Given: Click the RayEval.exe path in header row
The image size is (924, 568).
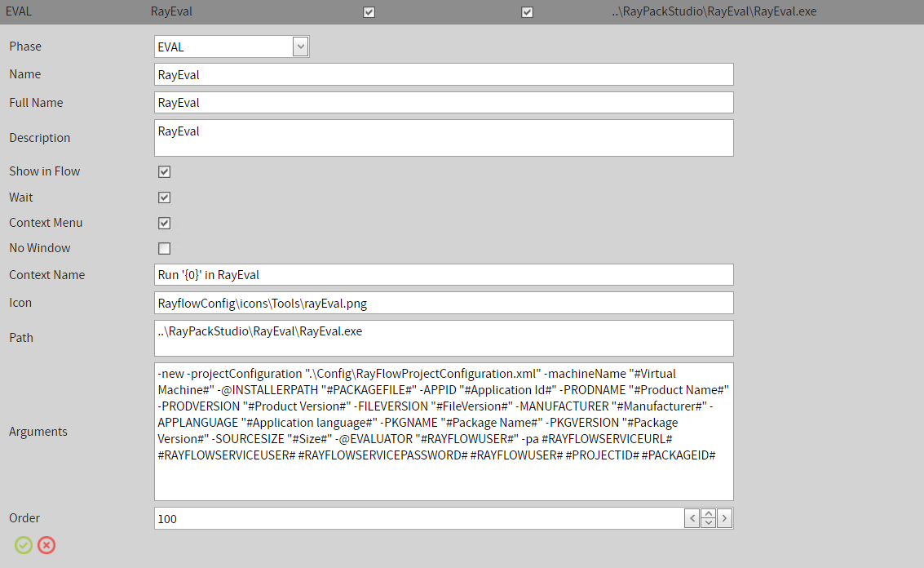Looking at the screenshot, I should 714,11.
